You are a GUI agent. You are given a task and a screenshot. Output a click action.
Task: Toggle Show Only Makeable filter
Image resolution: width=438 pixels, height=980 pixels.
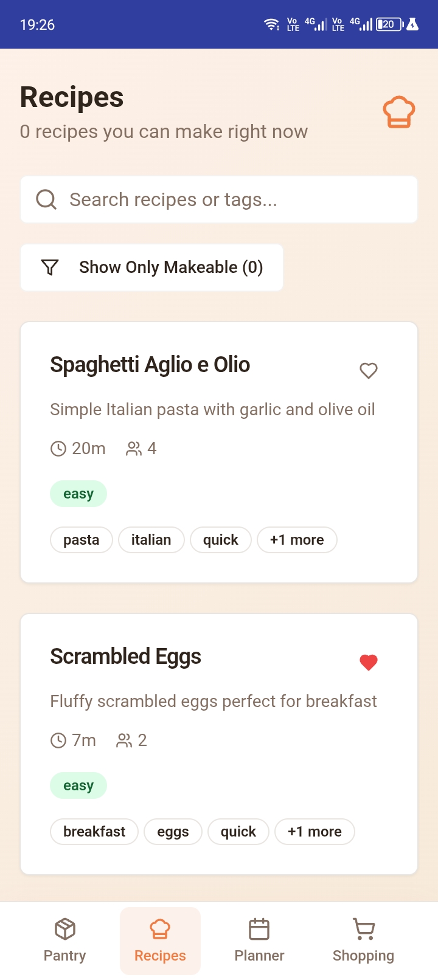tap(151, 267)
